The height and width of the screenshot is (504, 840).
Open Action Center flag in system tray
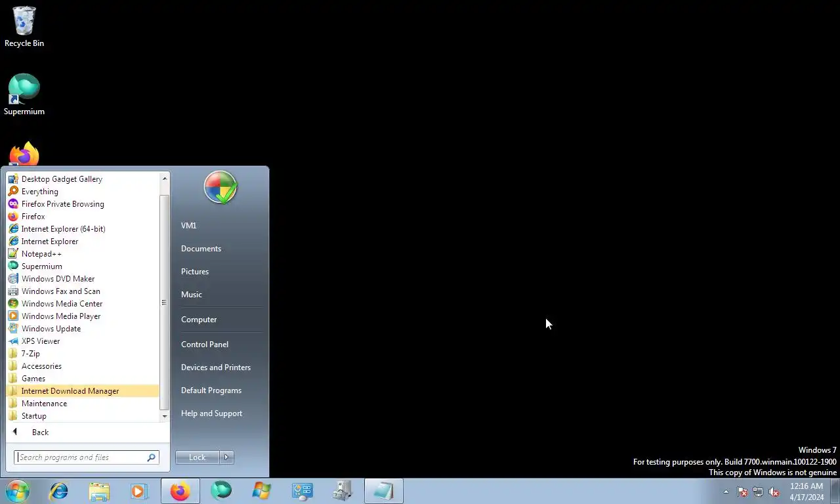pyautogui.click(x=742, y=492)
